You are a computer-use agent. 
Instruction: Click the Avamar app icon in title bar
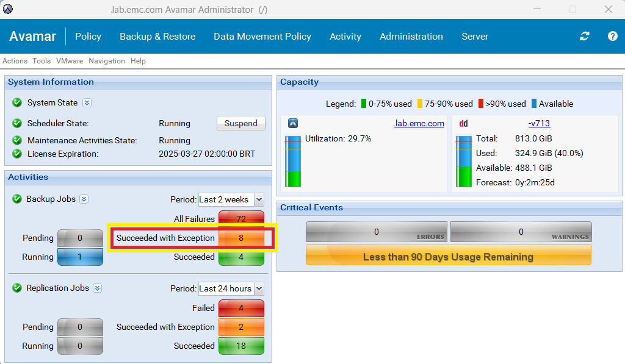pos(7,9)
